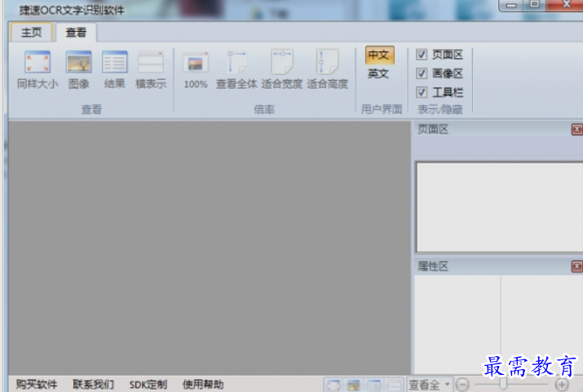Click the zoom out minus button
The width and height of the screenshot is (583, 392).
(462, 385)
